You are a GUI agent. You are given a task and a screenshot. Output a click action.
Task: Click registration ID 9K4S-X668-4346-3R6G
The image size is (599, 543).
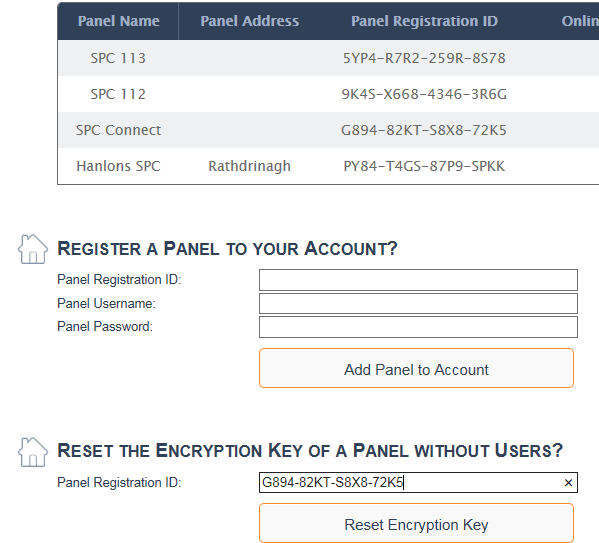424,94
